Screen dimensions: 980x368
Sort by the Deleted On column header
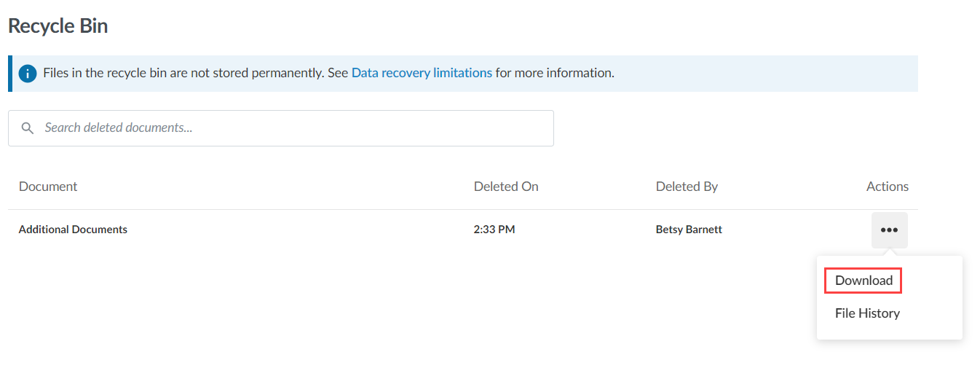(x=506, y=187)
